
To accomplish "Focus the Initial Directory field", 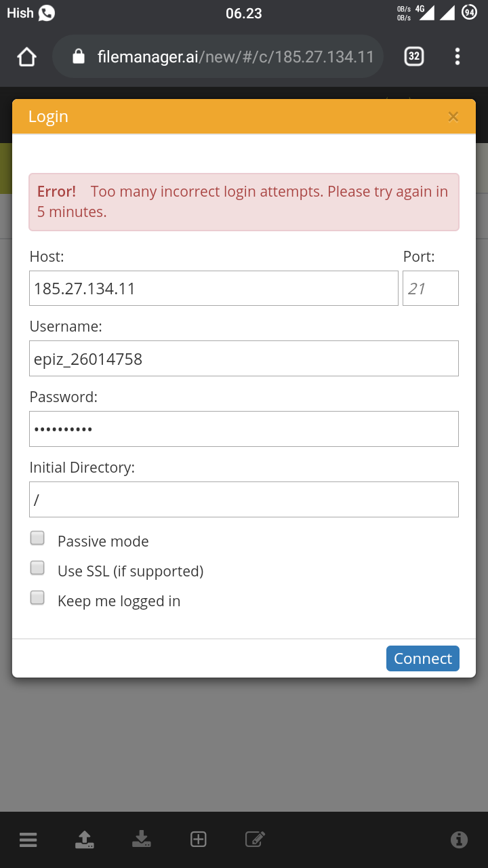I will coord(244,500).
